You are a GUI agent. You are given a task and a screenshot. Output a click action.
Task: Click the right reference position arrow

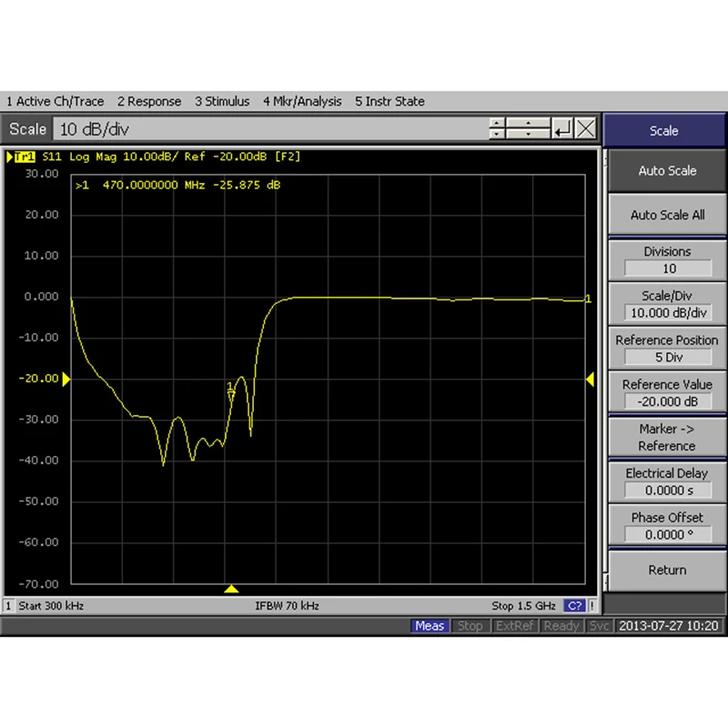(x=590, y=379)
